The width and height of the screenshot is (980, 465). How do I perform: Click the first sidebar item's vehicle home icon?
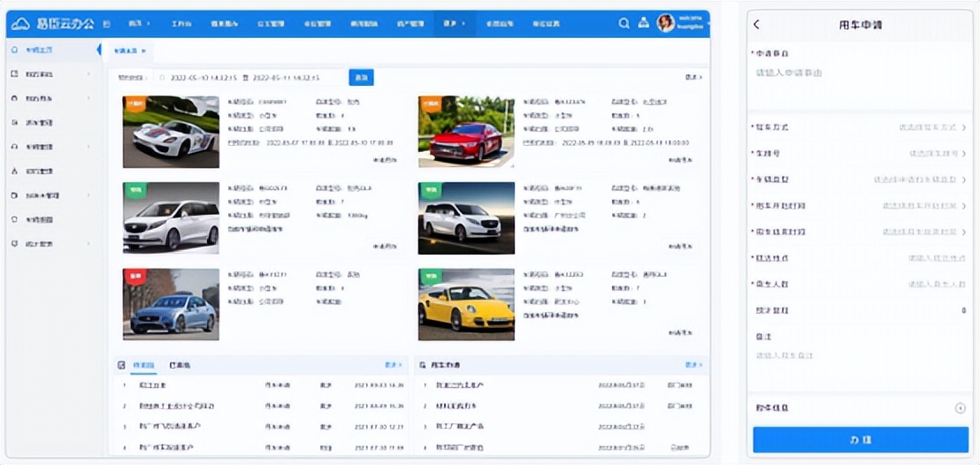(x=14, y=50)
